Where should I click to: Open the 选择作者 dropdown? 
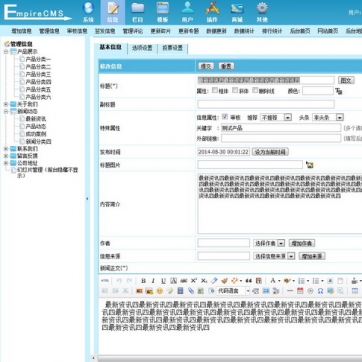269,243
